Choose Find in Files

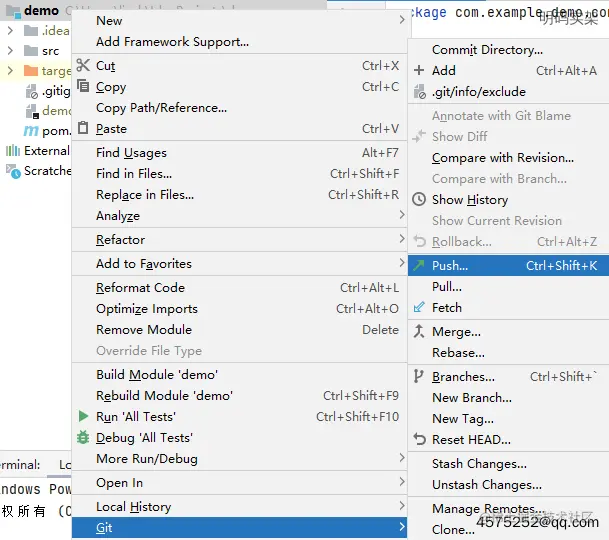pos(239,174)
